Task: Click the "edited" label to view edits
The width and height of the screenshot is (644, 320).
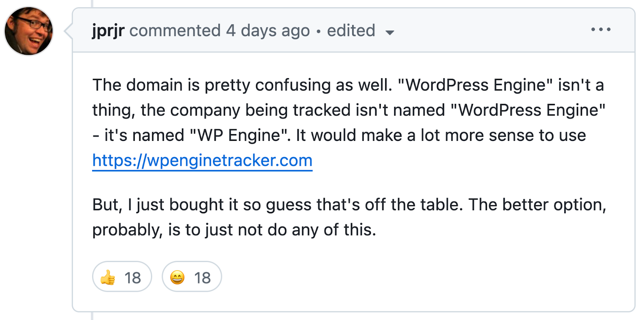Action: [x=351, y=31]
